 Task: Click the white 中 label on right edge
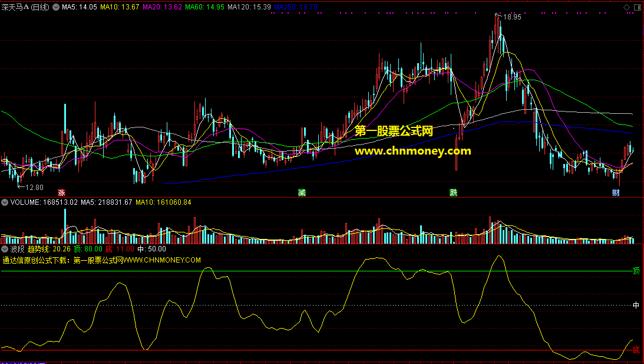[636, 305]
